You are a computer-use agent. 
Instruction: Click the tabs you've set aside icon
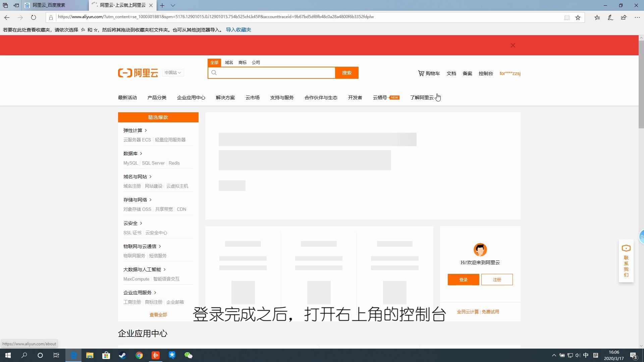(5, 5)
